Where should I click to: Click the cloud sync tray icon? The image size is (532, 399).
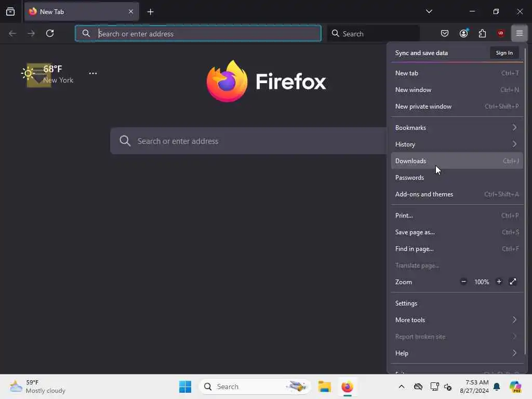[418, 387]
